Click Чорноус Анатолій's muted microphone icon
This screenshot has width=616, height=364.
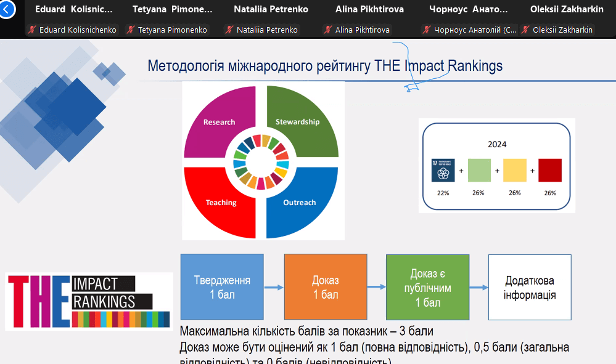pos(427,30)
